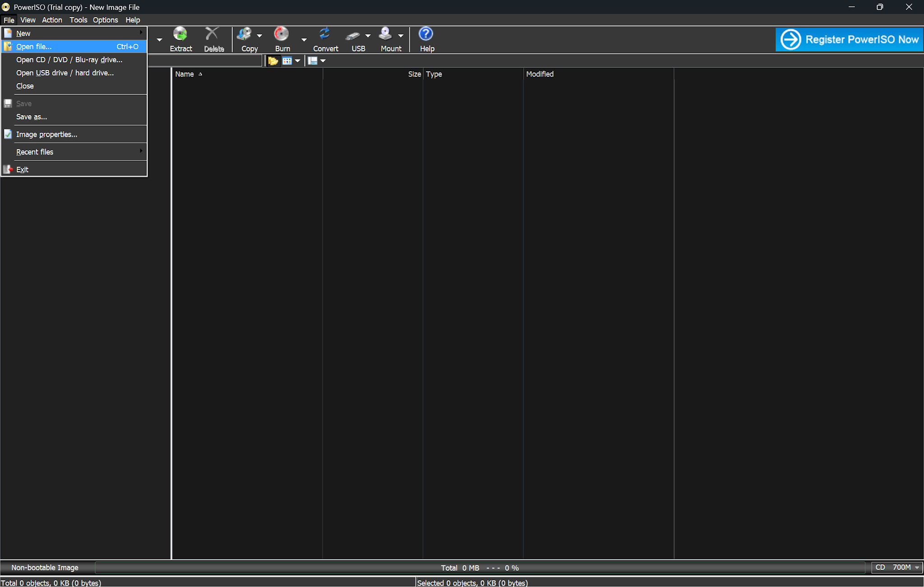
Task: Open the Tools menu
Action: [x=79, y=20]
